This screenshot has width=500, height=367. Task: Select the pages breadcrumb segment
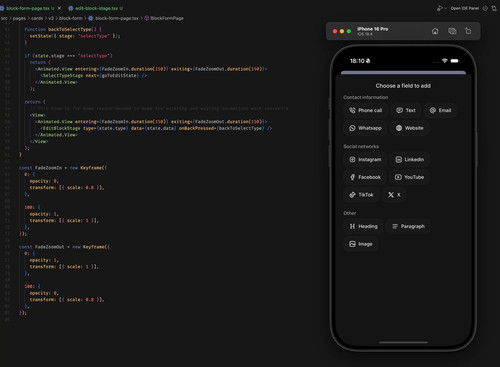click(x=19, y=18)
